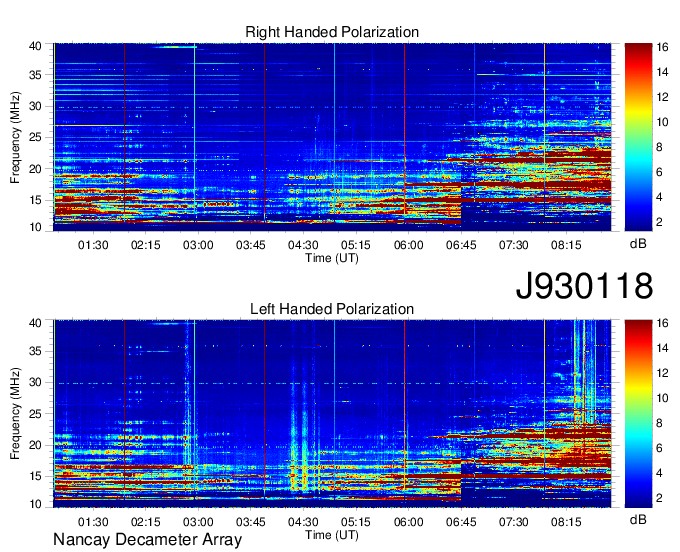
Task: Click the 08:15 time tick on Right Handed plot
Action: (x=566, y=245)
